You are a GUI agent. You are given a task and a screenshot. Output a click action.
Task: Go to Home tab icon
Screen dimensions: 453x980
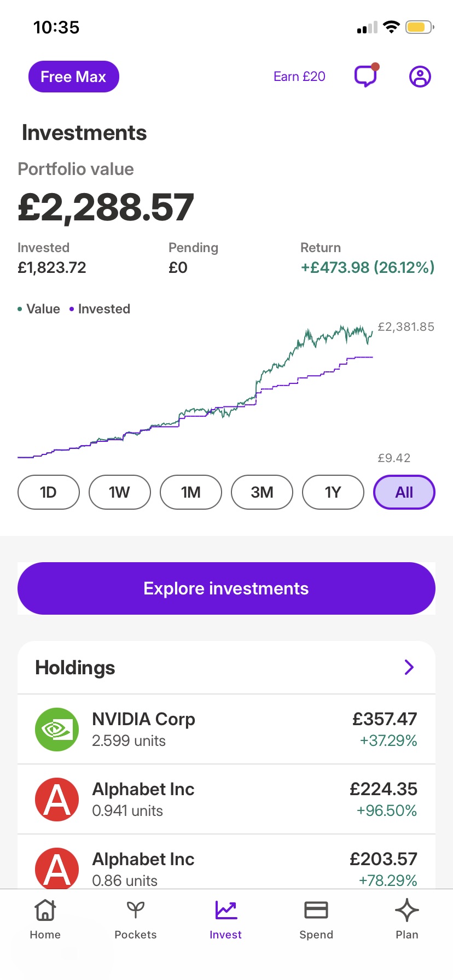pos(45,911)
